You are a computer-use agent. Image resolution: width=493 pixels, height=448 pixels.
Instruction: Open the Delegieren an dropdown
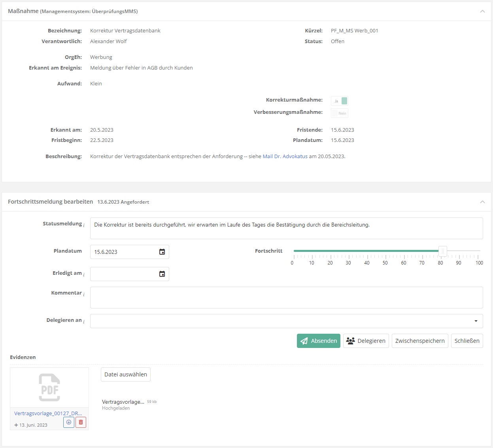click(x=286, y=321)
